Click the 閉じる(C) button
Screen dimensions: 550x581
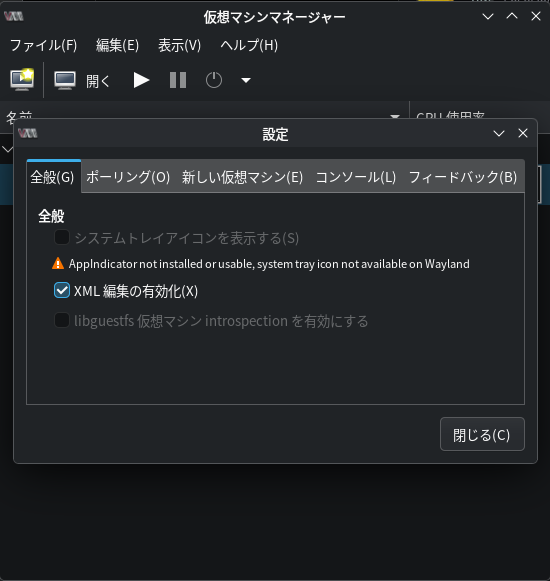[x=482, y=434]
